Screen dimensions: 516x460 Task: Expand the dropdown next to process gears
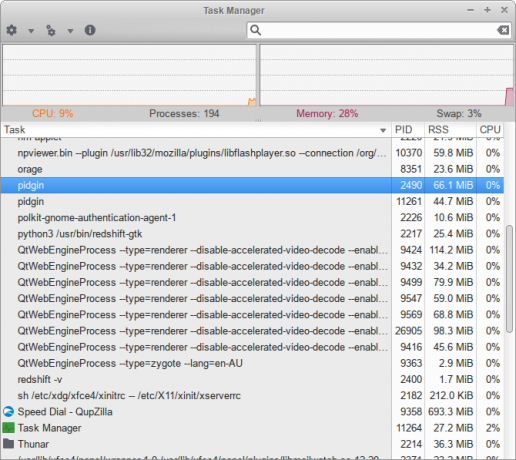coord(70,31)
